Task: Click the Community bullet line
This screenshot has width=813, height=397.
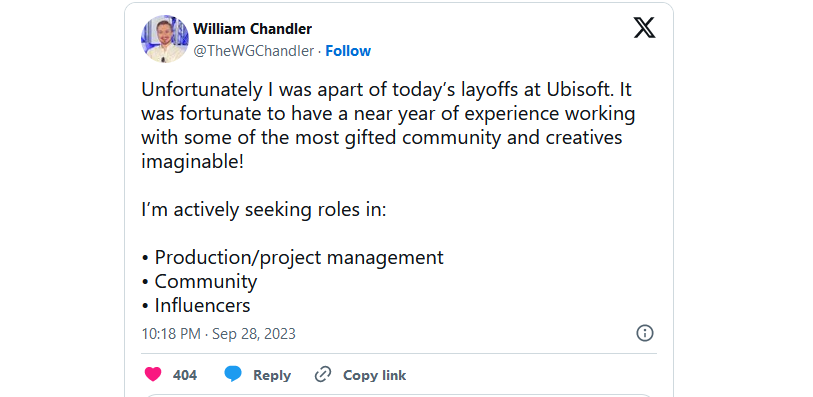Action: pos(199,282)
